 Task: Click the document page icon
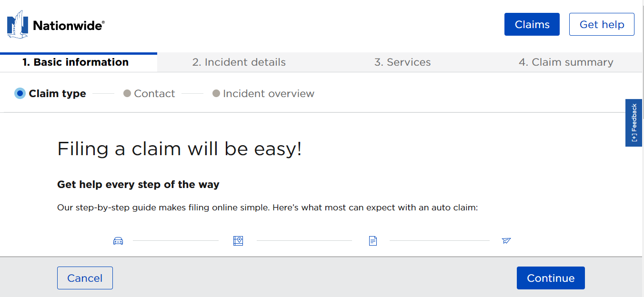point(373,241)
